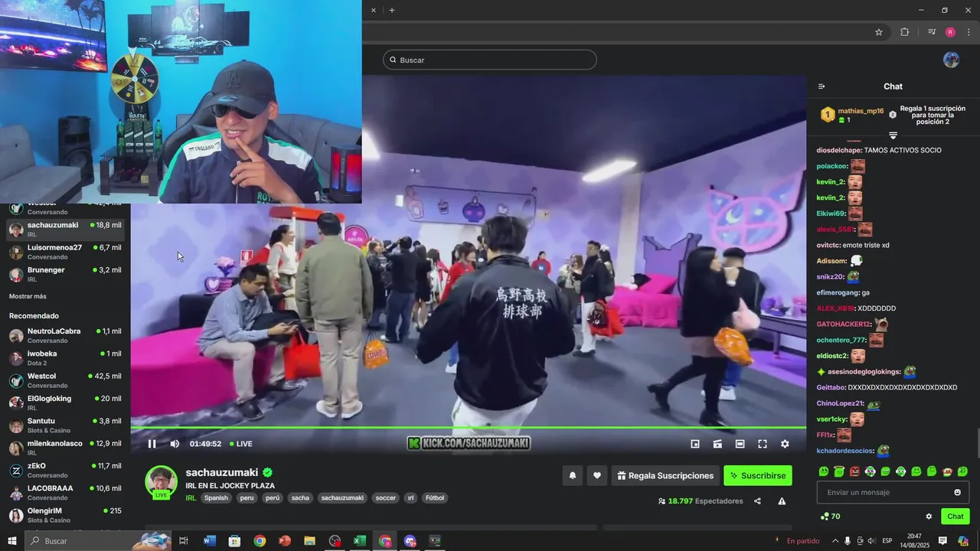Mute the stream with the speaker icon
980x551 pixels.
pyautogui.click(x=175, y=444)
